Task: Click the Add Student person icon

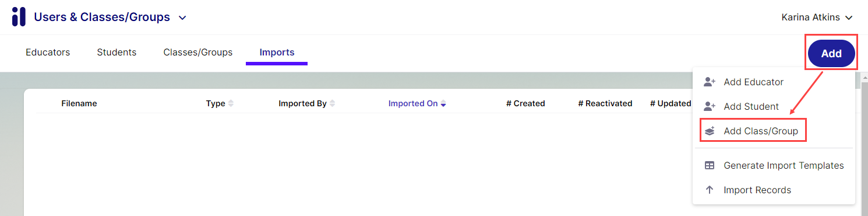Action: coord(709,106)
